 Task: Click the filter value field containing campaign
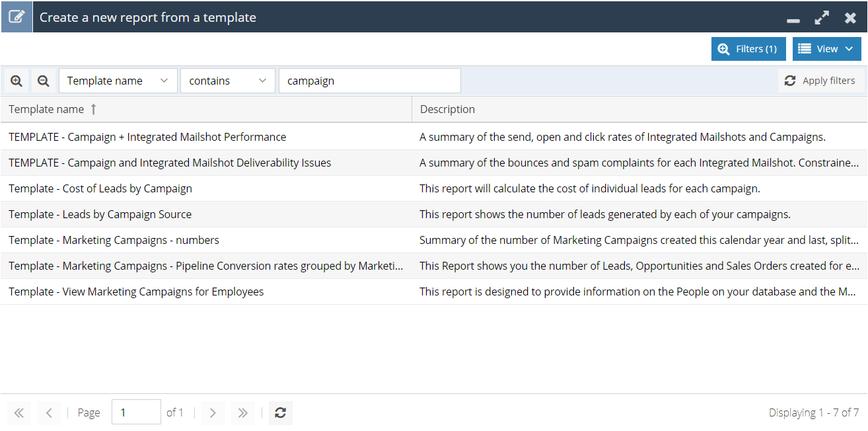point(370,81)
